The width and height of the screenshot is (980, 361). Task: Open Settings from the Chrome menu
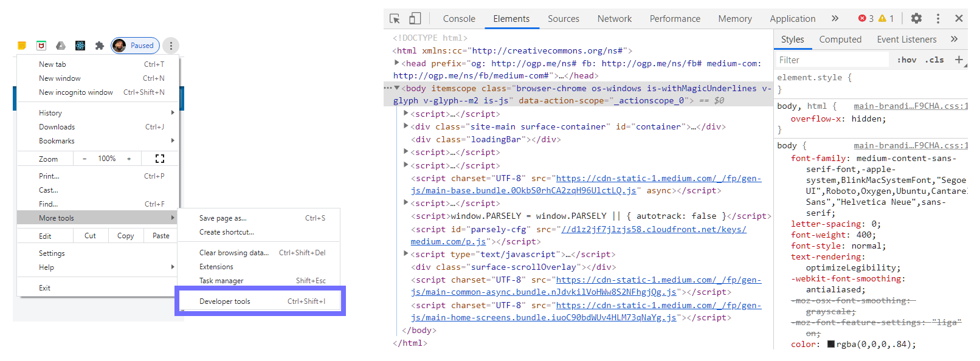pos(98,253)
